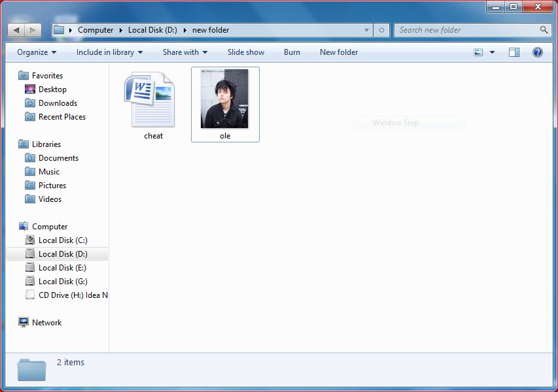Viewport: 558px width, 392px height.
Task: Select Local Disk (C:) drive
Action: 56,240
